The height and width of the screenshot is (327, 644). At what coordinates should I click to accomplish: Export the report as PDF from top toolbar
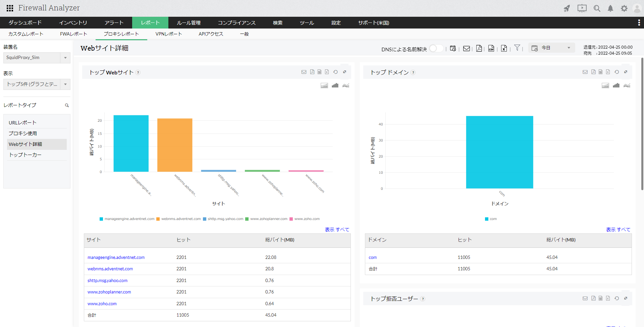tap(479, 49)
